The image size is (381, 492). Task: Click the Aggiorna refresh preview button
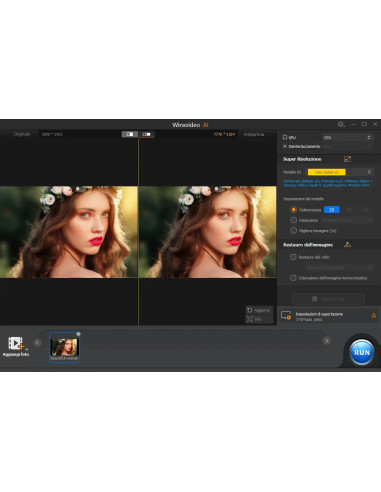[x=259, y=310]
